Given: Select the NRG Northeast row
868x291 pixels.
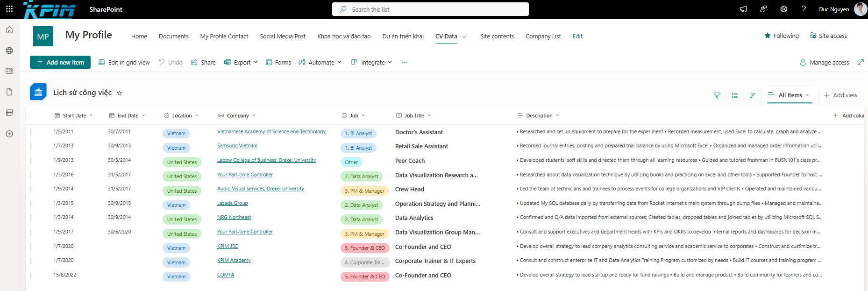Looking at the screenshot, I should (x=31, y=218).
